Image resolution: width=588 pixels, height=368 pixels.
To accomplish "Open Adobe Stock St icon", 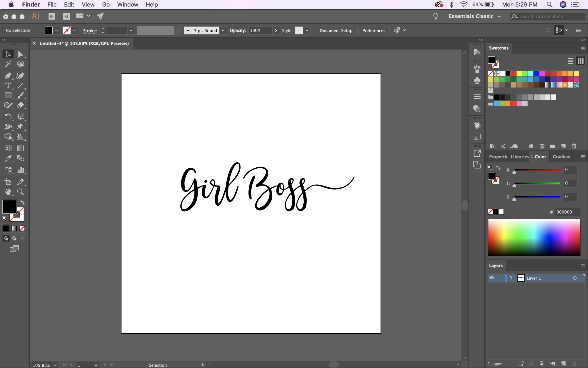I will [66, 16].
